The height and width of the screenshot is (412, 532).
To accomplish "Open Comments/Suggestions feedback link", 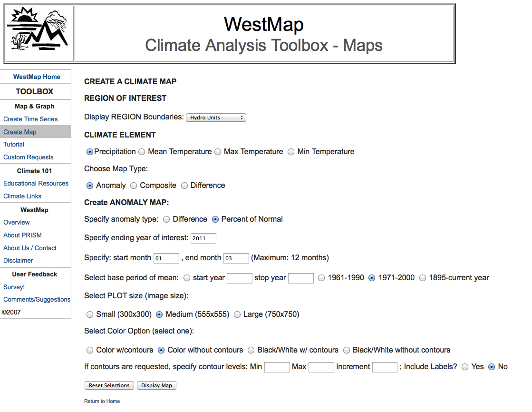I will [37, 300].
